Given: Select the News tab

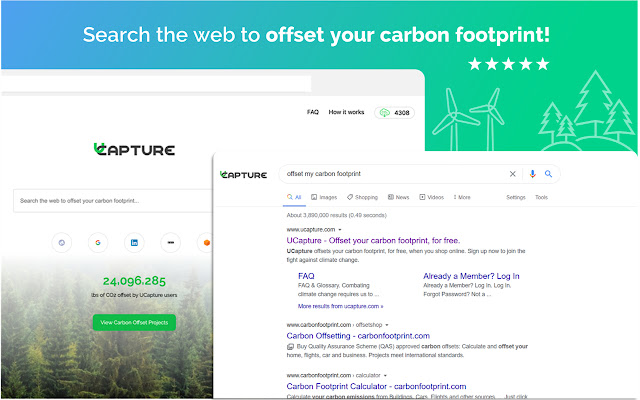Looking at the screenshot, I should (x=398, y=198).
